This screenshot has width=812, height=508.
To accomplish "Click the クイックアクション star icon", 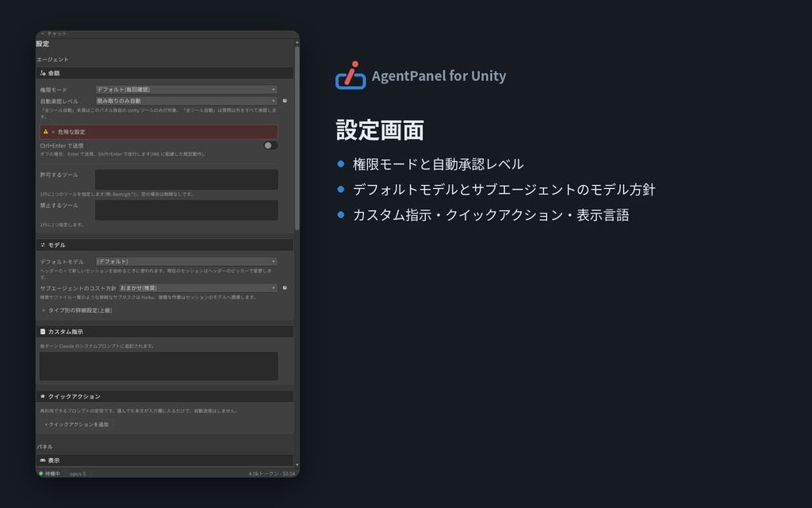I will 43,397.
